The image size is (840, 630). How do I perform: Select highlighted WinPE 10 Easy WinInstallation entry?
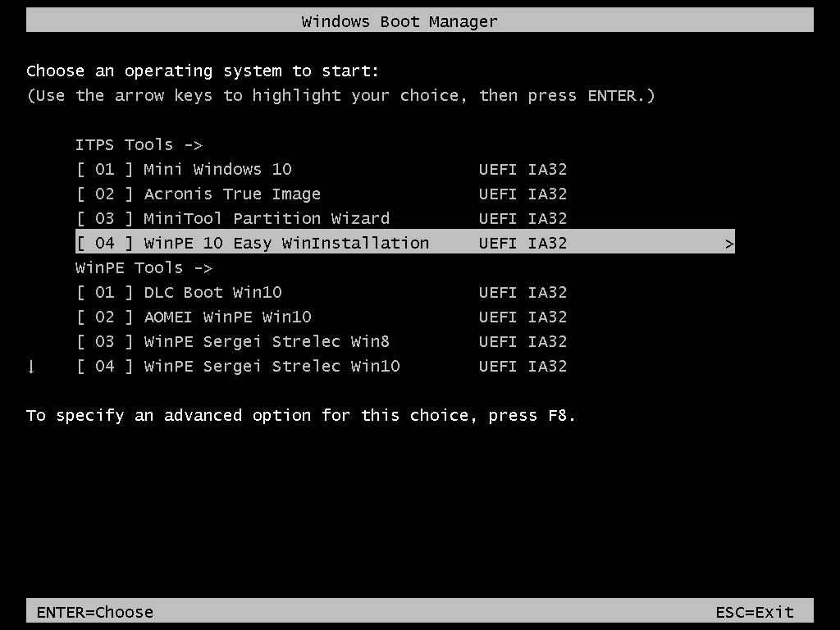point(405,242)
